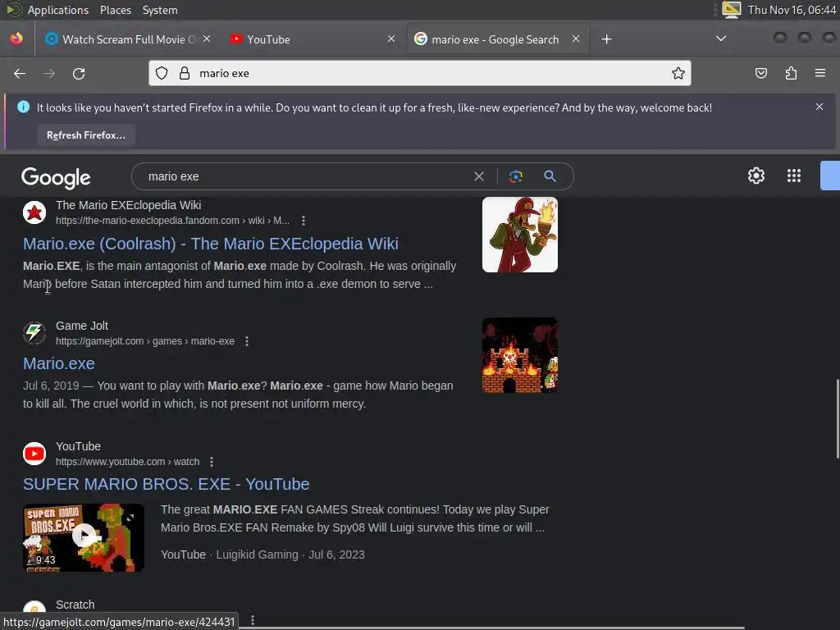This screenshot has height=630, width=840.
Task: Open more options for Game Jolt result
Action: pos(246,340)
